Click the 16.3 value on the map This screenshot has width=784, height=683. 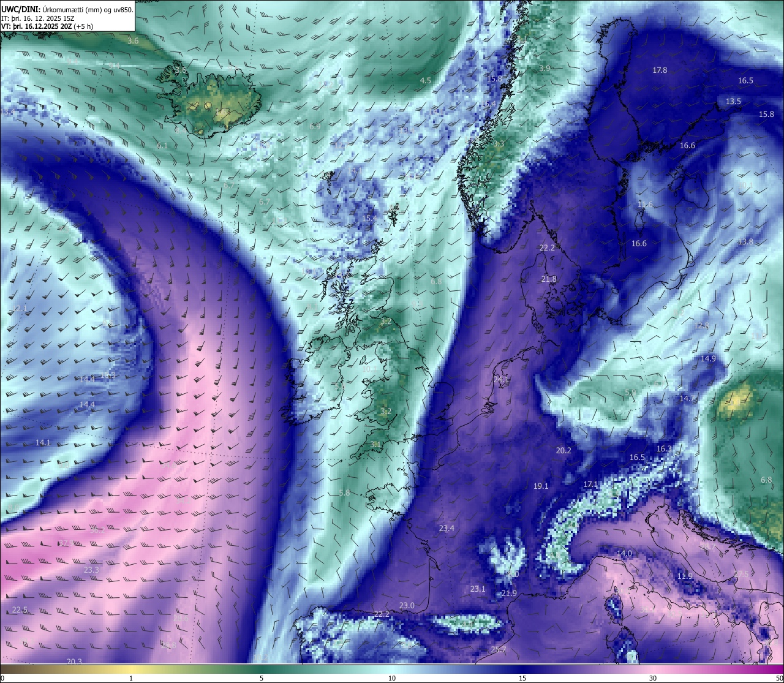[x=664, y=449]
